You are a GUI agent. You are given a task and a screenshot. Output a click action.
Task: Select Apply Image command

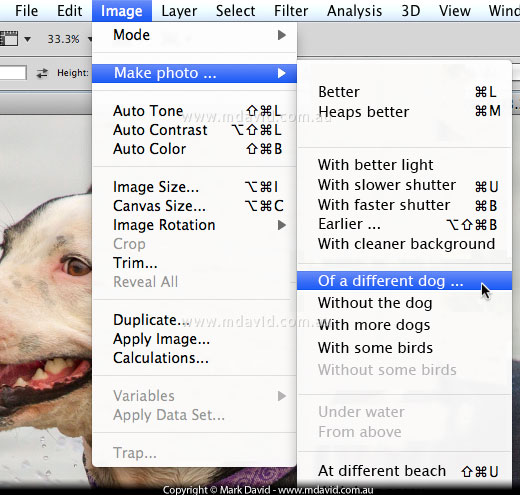point(194,339)
